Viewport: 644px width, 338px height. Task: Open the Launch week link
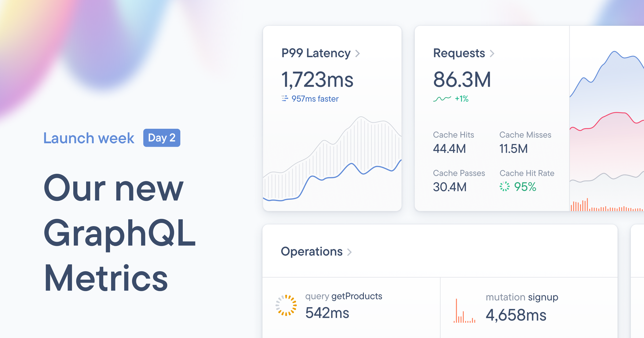click(x=89, y=138)
